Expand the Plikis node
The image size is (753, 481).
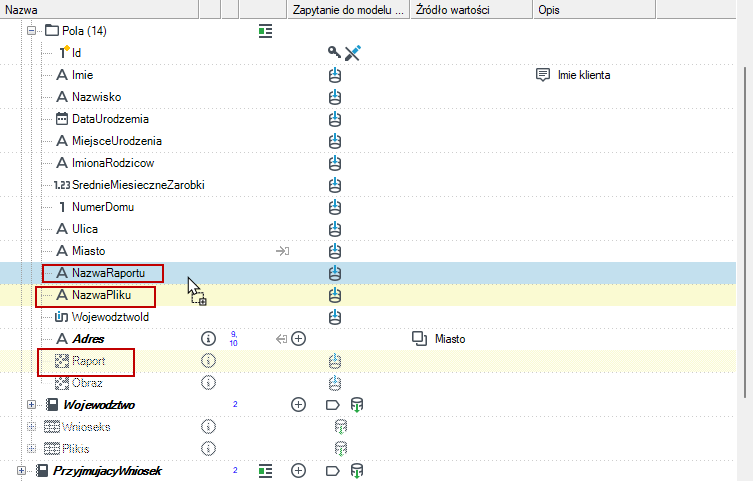tap(32, 449)
